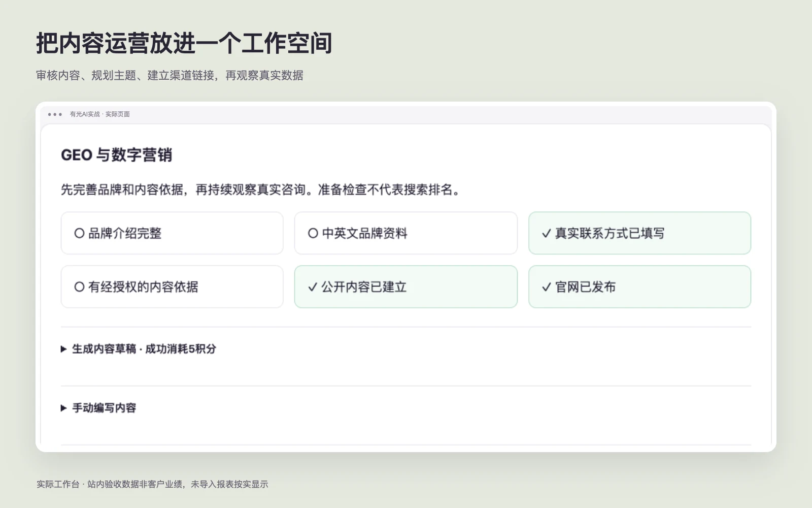
Task: Toggle the 品牌介绍完整 checklist item
Action: (172, 233)
